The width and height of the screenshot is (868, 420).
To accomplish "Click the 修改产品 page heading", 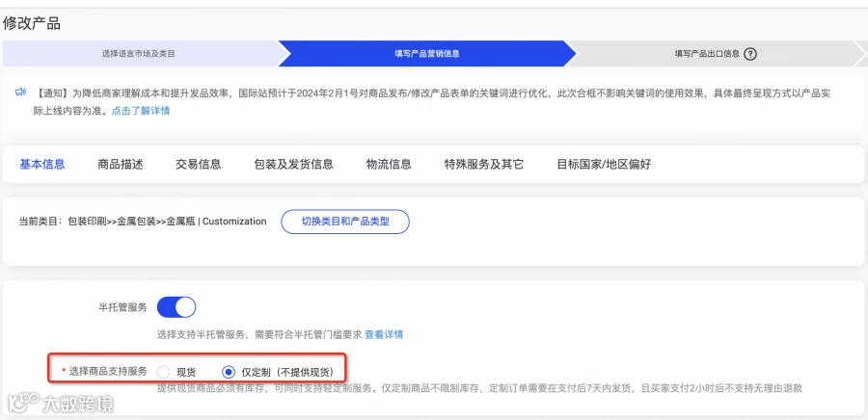I will 32,24.
